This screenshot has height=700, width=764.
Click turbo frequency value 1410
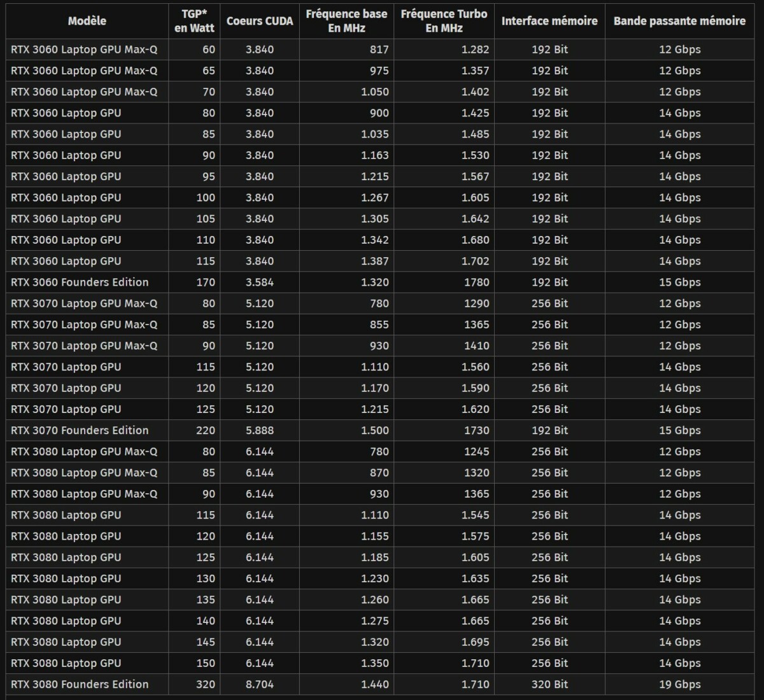pos(477,346)
